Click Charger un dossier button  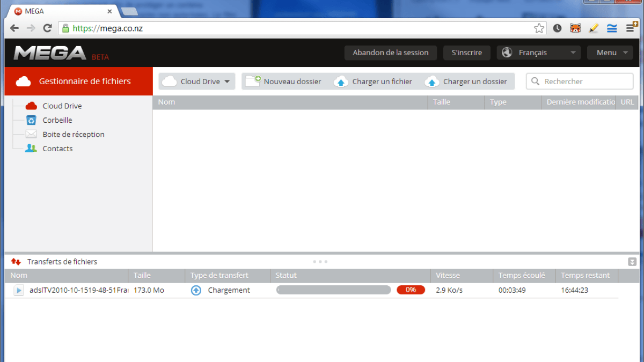(466, 82)
